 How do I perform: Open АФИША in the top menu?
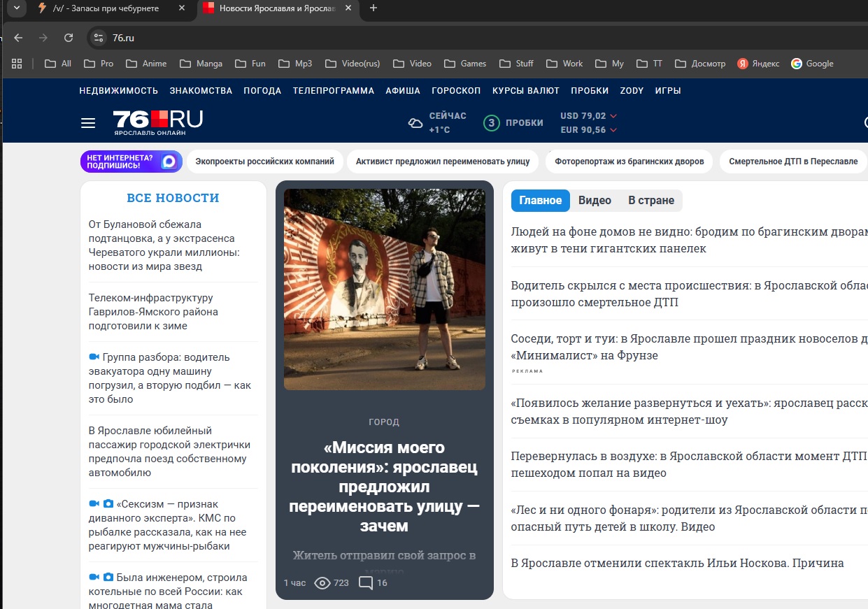point(403,91)
